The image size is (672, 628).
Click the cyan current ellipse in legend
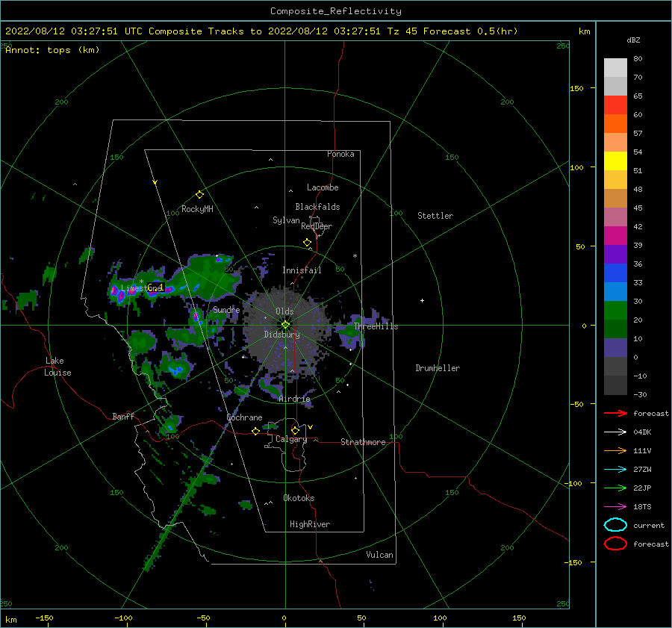(x=615, y=525)
